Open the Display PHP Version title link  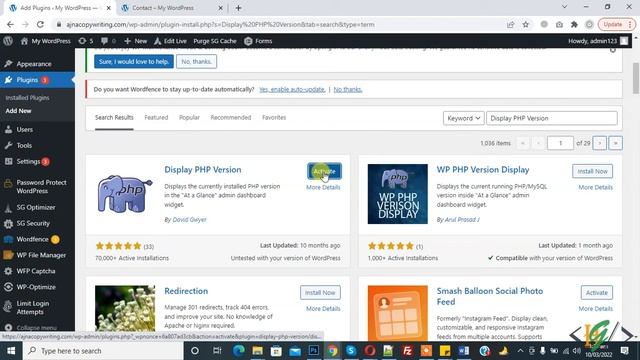click(203, 170)
